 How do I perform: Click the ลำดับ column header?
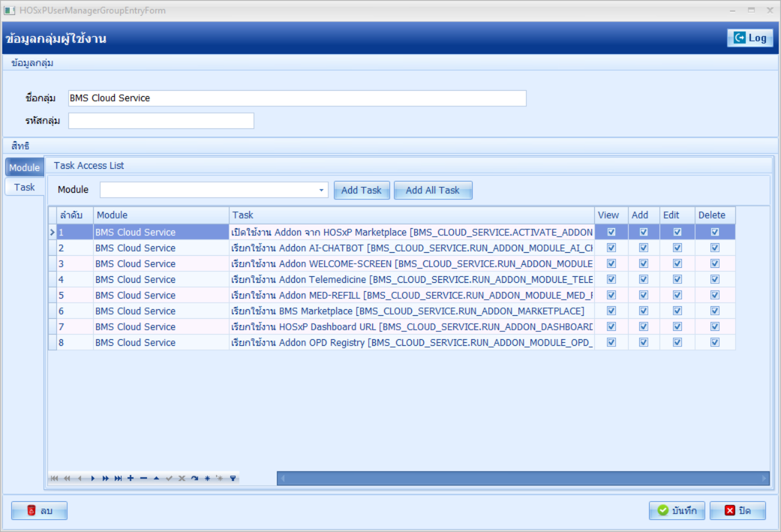(x=75, y=215)
